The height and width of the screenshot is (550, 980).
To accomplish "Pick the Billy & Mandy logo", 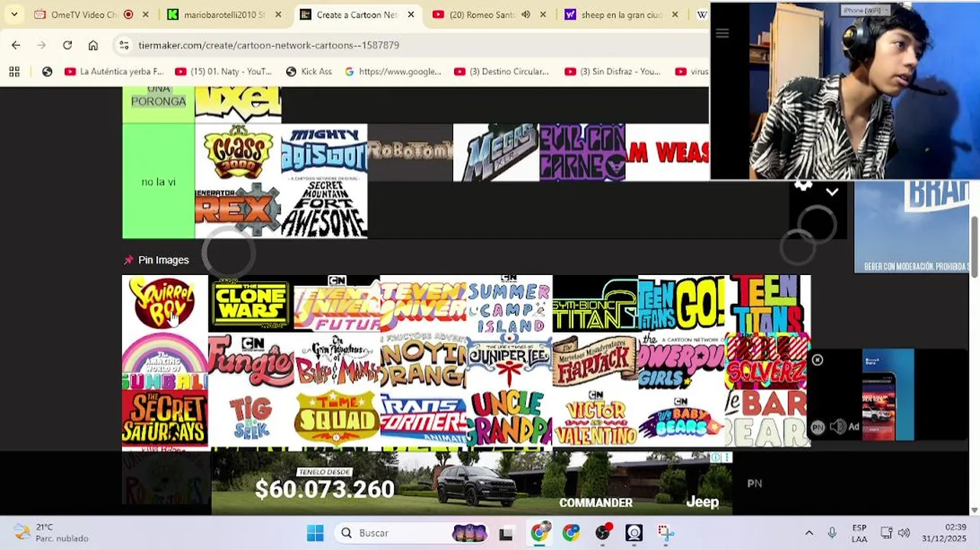I will (337, 361).
